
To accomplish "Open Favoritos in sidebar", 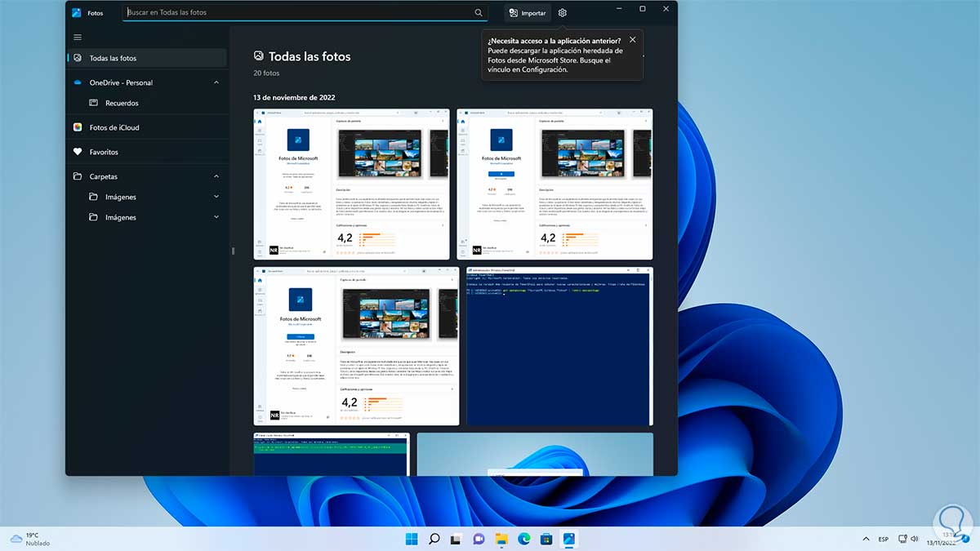I will [147, 152].
